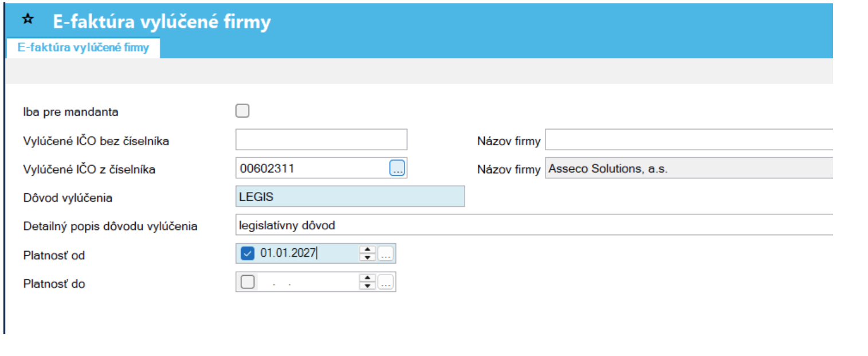Image resolution: width=868 pixels, height=356 pixels.
Task: Click the Vylúčené IČO bez číselníka field
Action: coord(321,139)
